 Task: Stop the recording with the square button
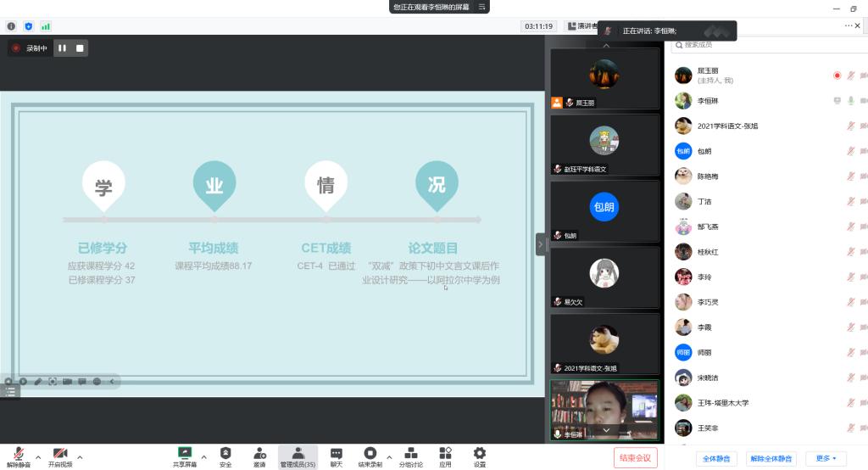pos(80,48)
